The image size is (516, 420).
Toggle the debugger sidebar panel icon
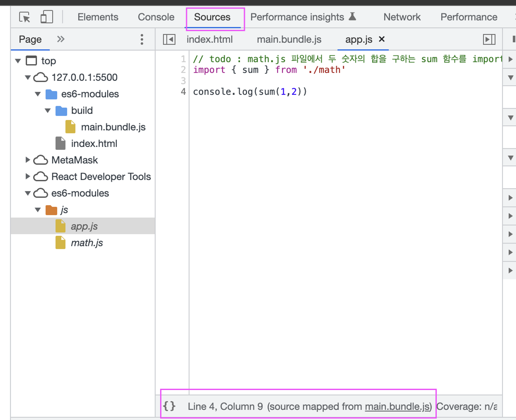pyautogui.click(x=489, y=39)
